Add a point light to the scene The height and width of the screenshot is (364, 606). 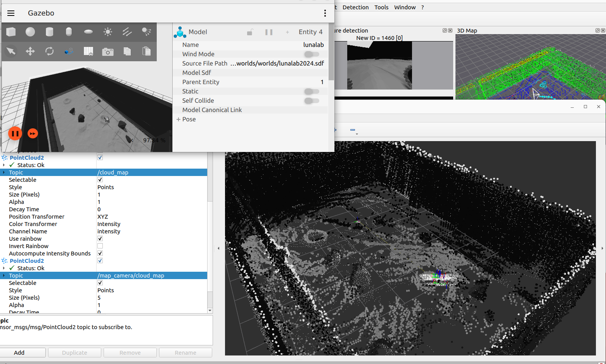coord(108,32)
